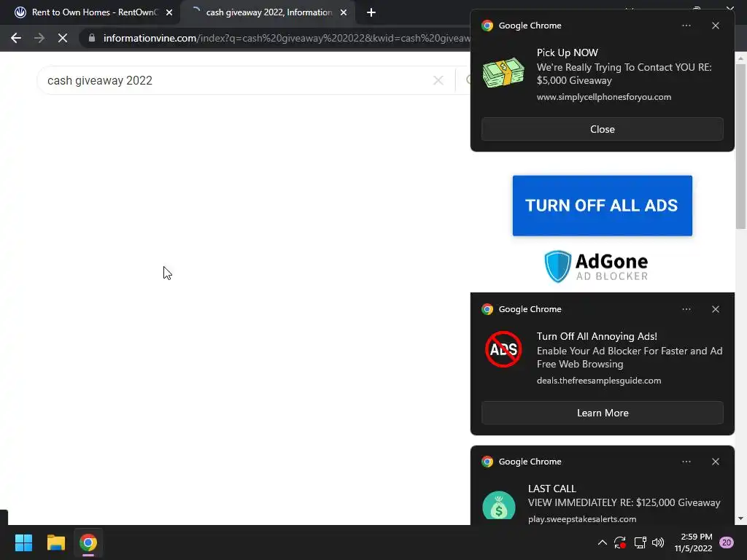The height and width of the screenshot is (560, 747).
Task: Open options menu on LAST CALL notification
Action: (686, 462)
